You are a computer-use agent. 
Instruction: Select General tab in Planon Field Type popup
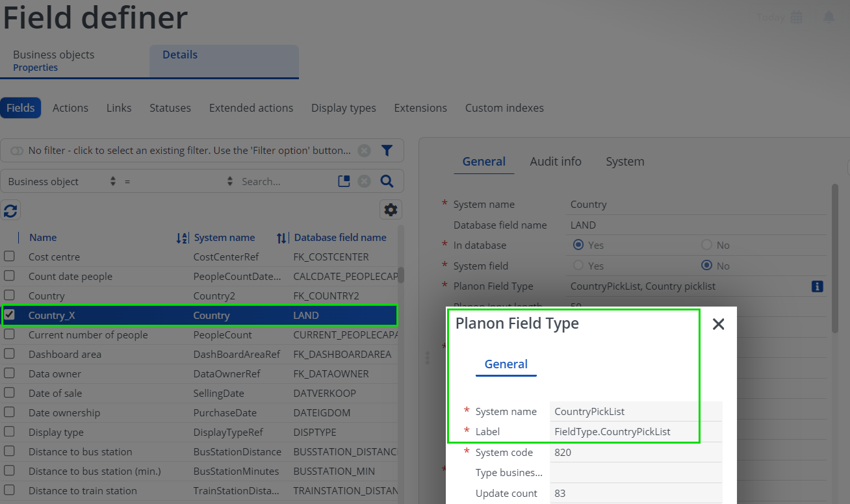(506, 364)
